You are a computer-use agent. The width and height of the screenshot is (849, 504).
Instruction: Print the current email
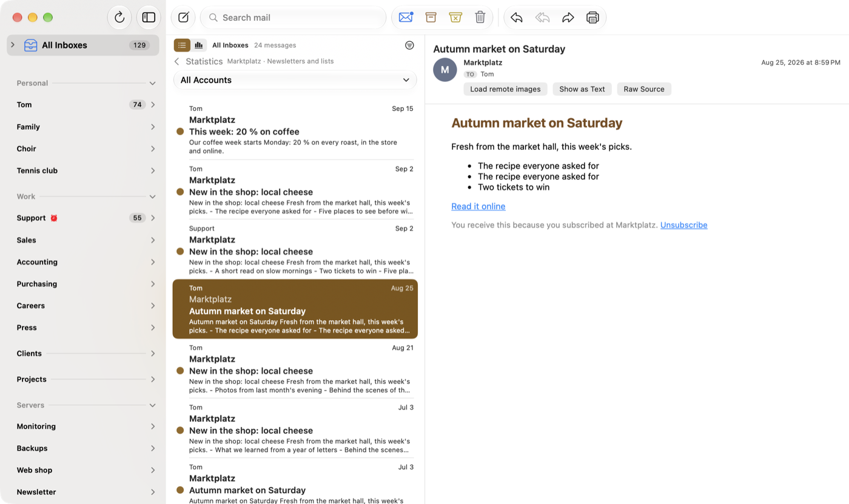click(x=592, y=18)
